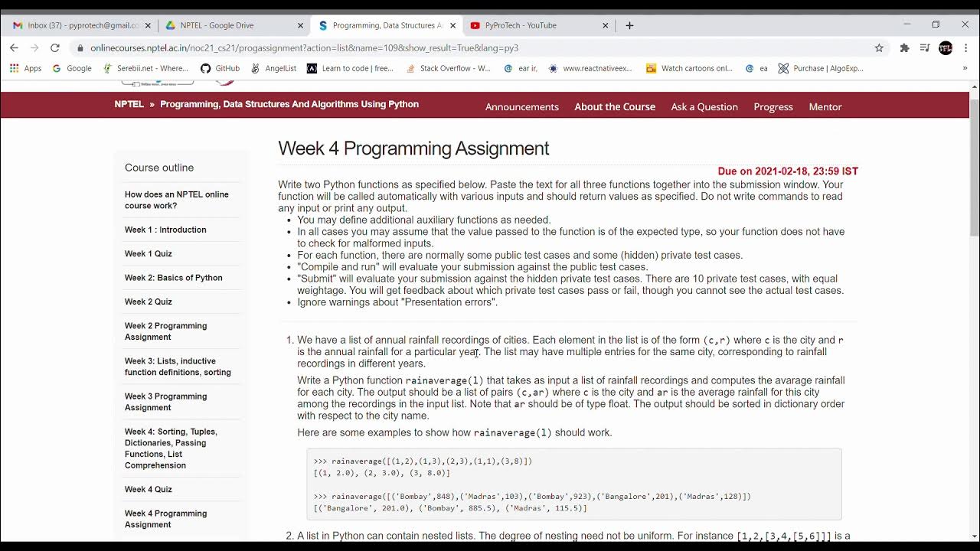Close the Inbox Gmail tab
The image size is (980, 551).
coord(146,25)
